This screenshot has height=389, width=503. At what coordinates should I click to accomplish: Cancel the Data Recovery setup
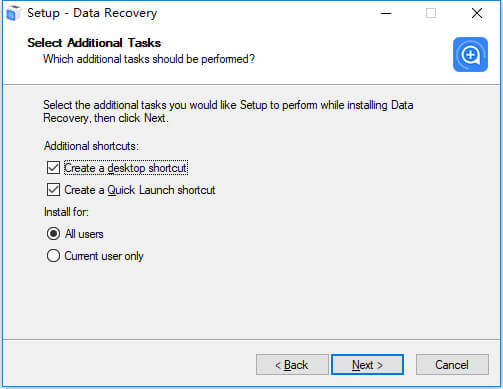point(452,365)
